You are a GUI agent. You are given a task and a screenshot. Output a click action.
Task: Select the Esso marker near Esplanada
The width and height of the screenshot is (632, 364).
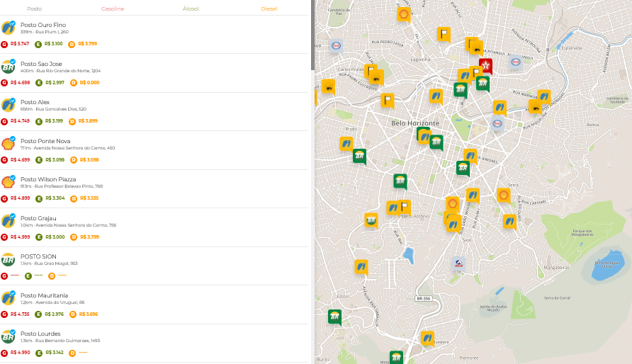pos(516,62)
